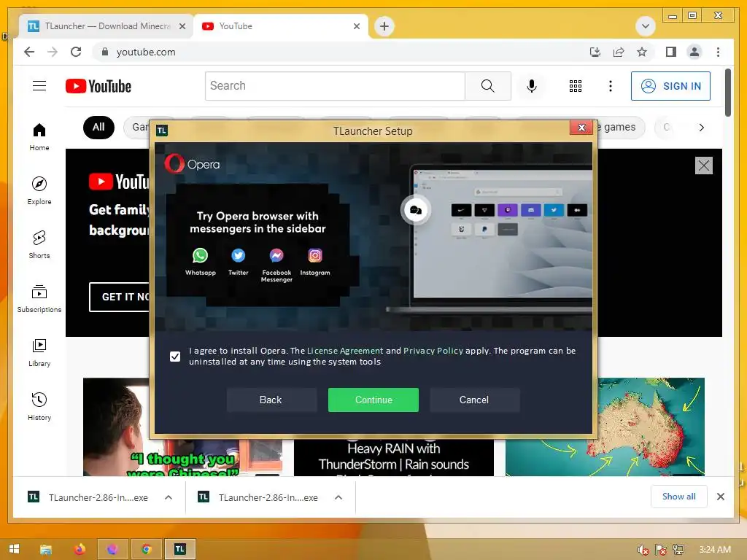Go forward in Chrome browser
This screenshot has width=747, height=560.
pos(53,52)
